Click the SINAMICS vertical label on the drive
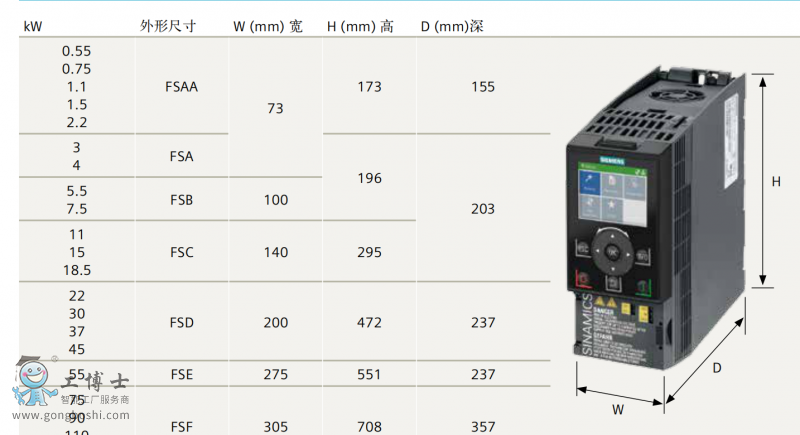The width and height of the screenshot is (800, 435). click(x=586, y=326)
